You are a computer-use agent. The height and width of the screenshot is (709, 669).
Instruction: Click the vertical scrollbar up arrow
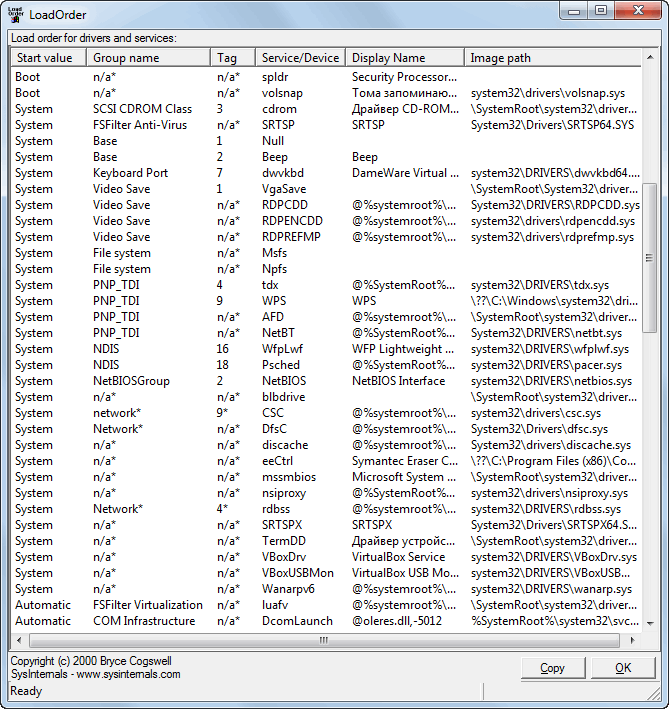tap(650, 57)
